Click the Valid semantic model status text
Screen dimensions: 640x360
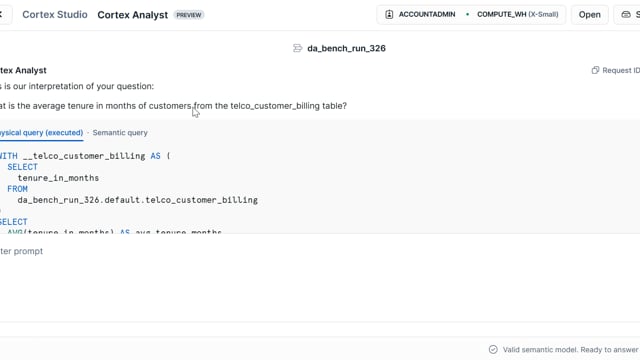[x=571, y=349]
